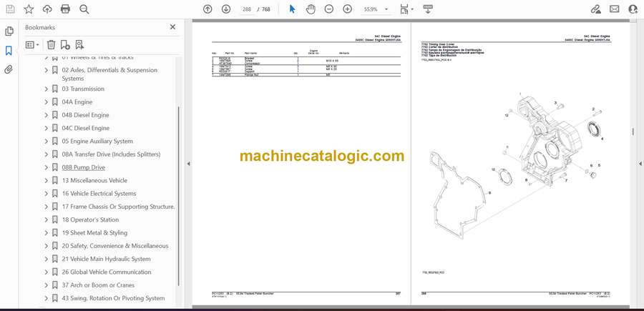Select the 04C Diesel Engine bookmark text
Screen dimensions: 644x311
click(85, 128)
